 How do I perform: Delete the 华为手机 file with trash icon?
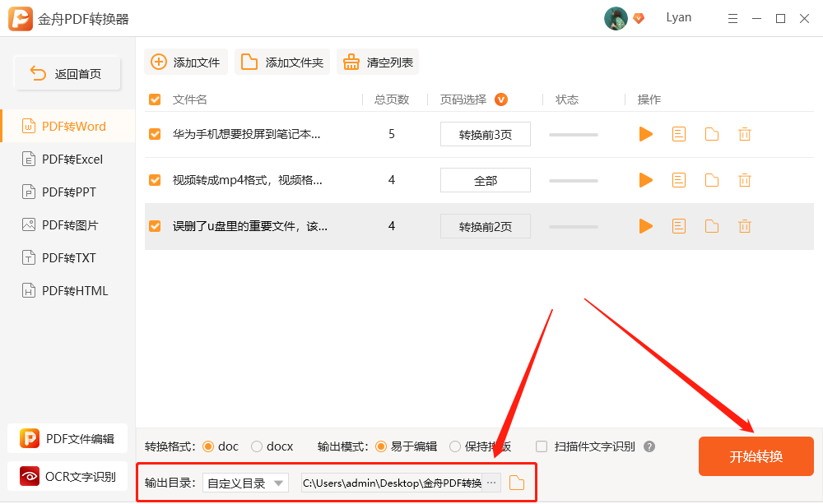(x=744, y=134)
